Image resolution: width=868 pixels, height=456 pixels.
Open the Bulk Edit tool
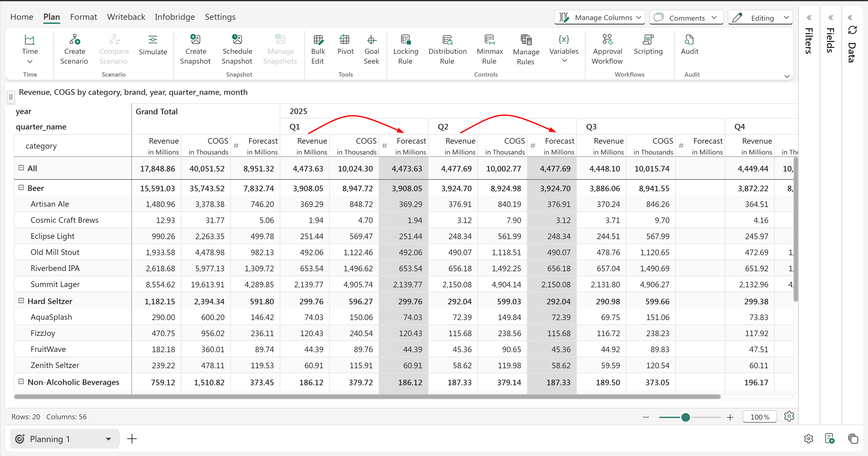point(318,40)
